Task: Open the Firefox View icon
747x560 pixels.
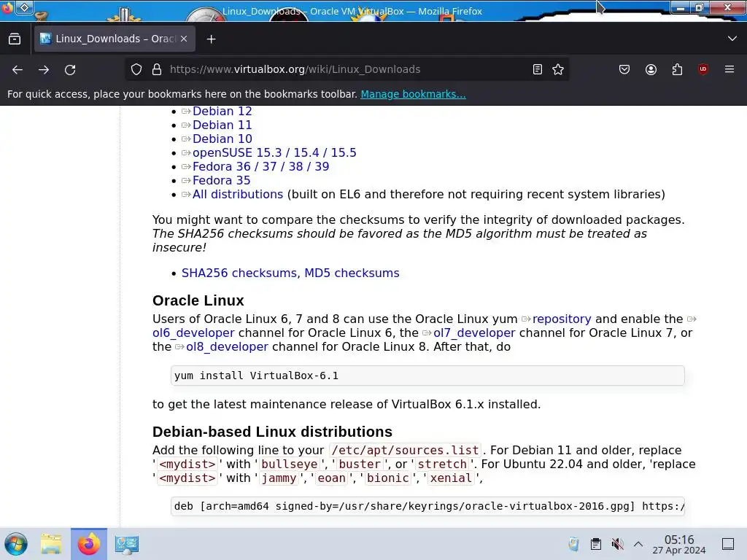Action: coord(15,39)
